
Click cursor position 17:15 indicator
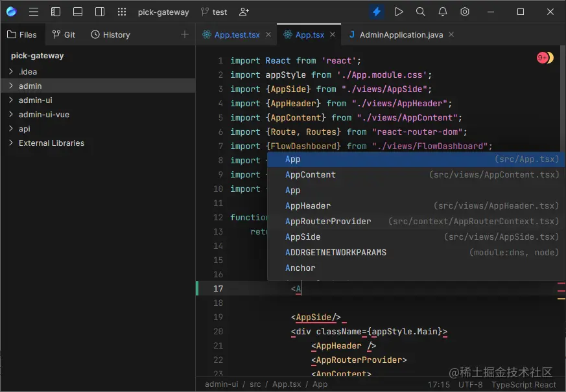pyautogui.click(x=438, y=384)
